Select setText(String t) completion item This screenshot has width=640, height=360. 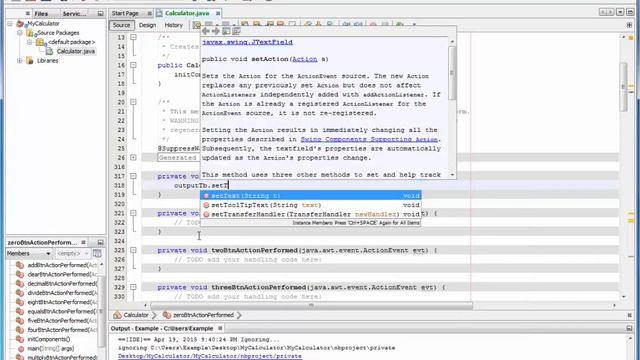(x=311, y=196)
